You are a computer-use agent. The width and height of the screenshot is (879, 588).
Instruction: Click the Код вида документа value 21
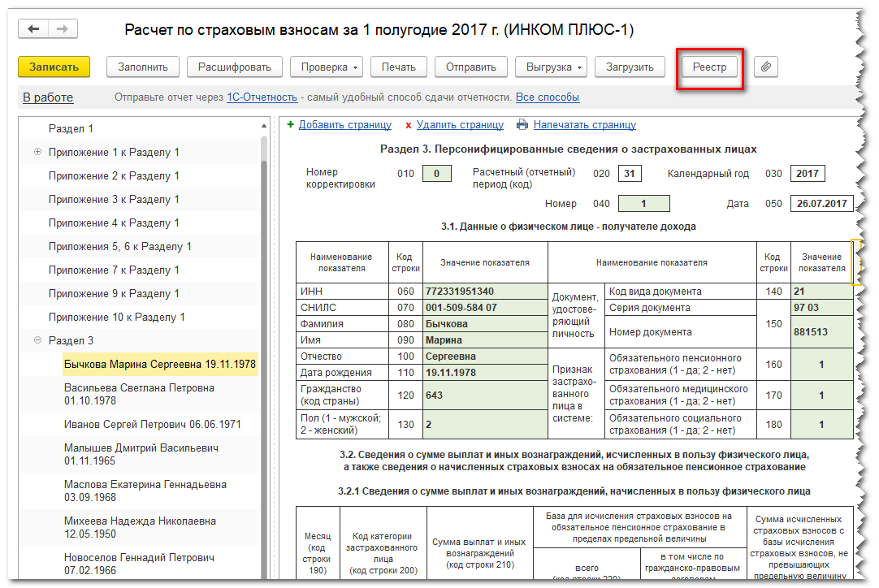pyautogui.click(x=822, y=291)
